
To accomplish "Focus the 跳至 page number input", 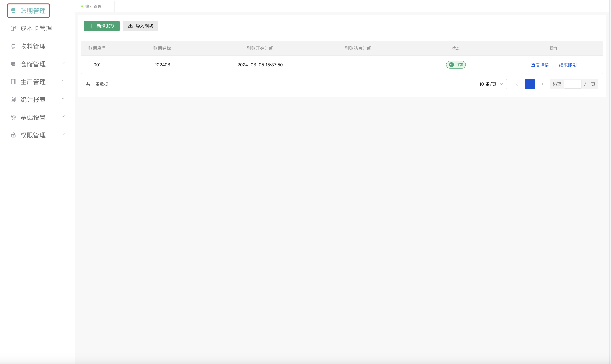I will pos(572,84).
